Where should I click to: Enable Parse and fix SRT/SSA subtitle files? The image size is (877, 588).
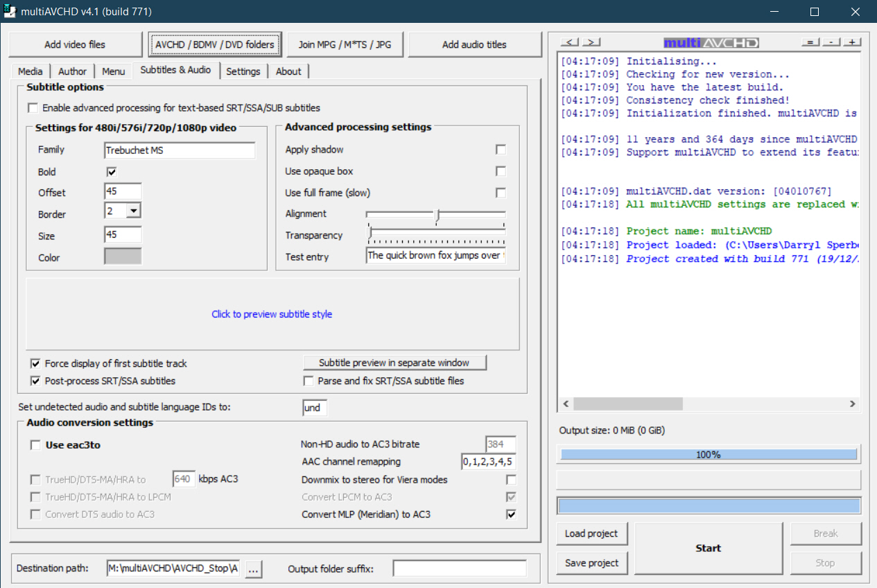pyautogui.click(x=309, y=381)
